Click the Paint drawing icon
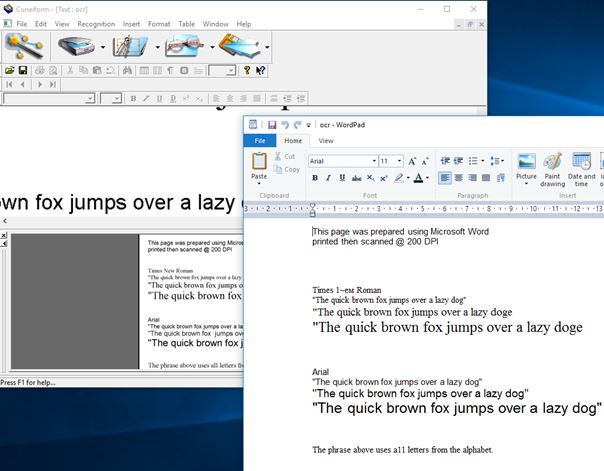The width and height of the screenshot is (604, 471). click(553, 166)
